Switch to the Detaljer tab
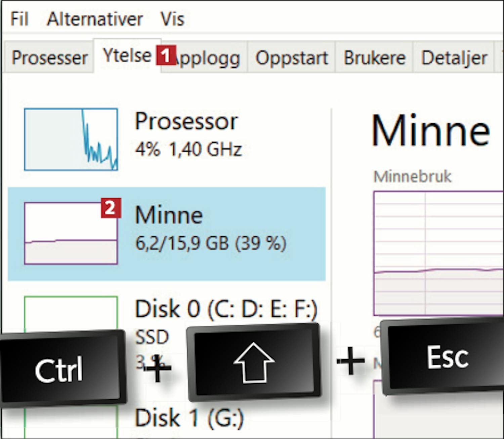This screenshot has height=439, width=504. click(x=454, y=58)
